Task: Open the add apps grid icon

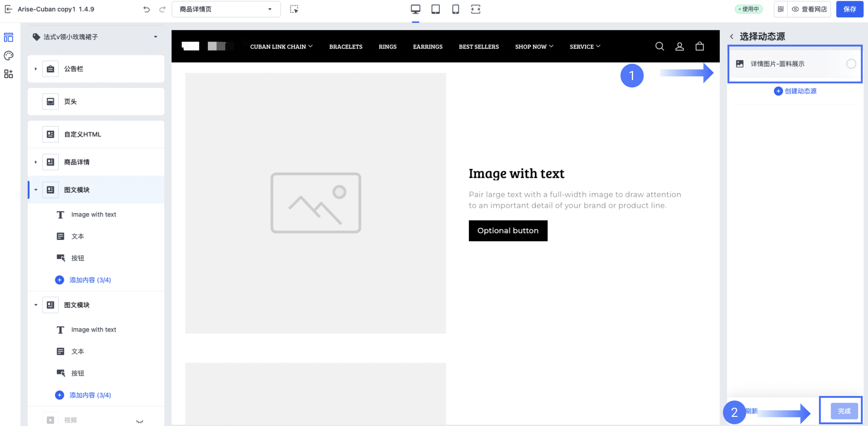Action: click(9, 74)
